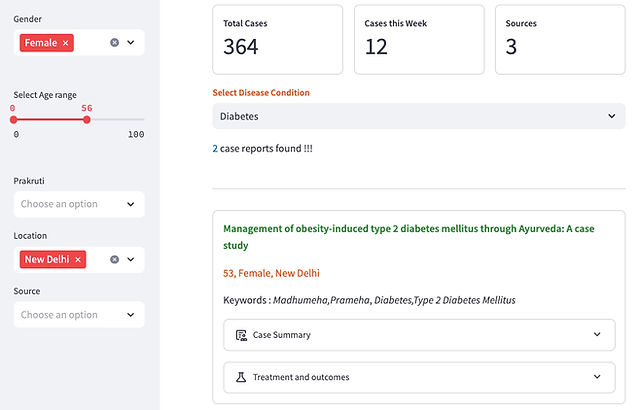
Task: Click the age slider's maximum handle at 56
Action: click(86, 120)
